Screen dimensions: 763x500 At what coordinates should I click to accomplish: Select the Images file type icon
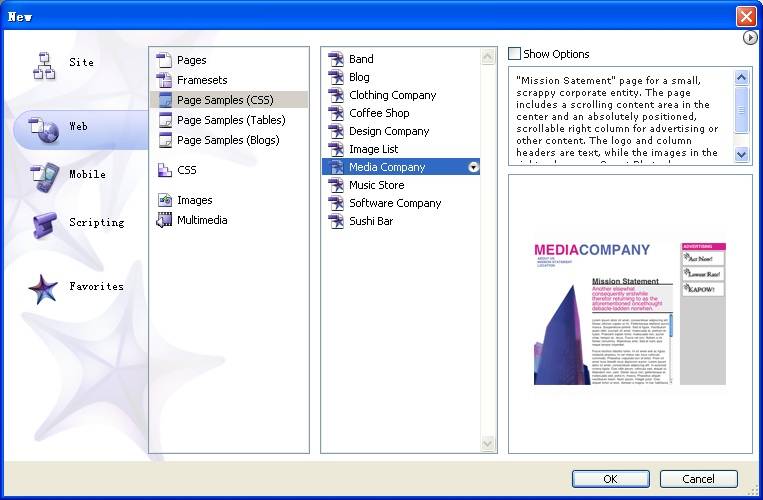pos(165,201)
